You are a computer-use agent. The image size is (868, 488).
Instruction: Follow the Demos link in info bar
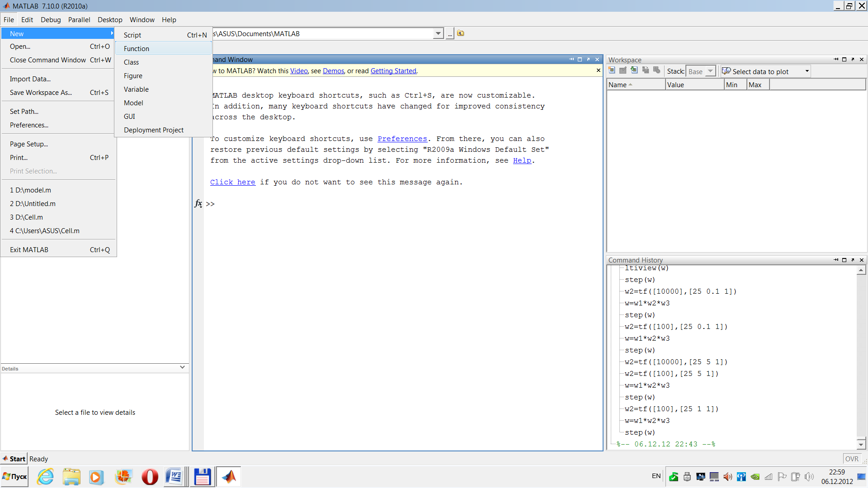pyautogui.click(x=333, y=71)
